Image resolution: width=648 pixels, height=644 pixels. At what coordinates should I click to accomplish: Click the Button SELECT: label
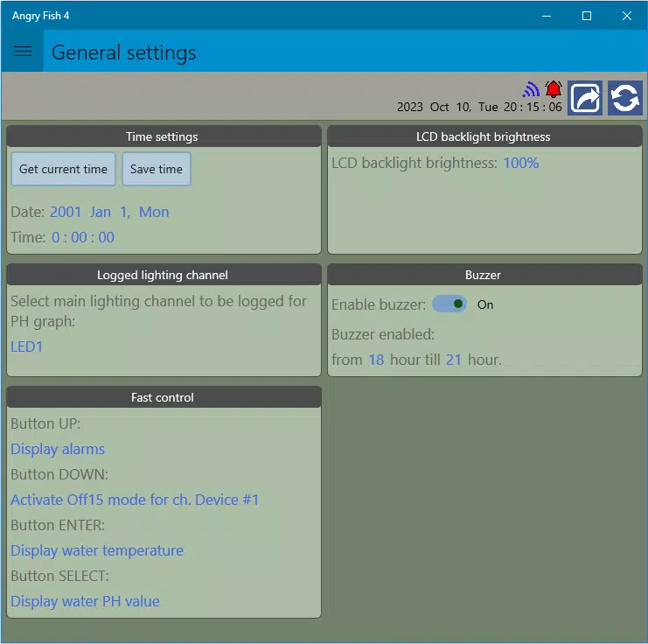point(60,576)
